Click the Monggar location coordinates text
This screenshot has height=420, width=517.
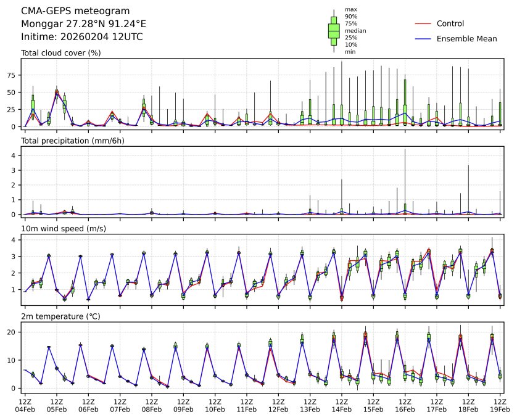point(83,24)
